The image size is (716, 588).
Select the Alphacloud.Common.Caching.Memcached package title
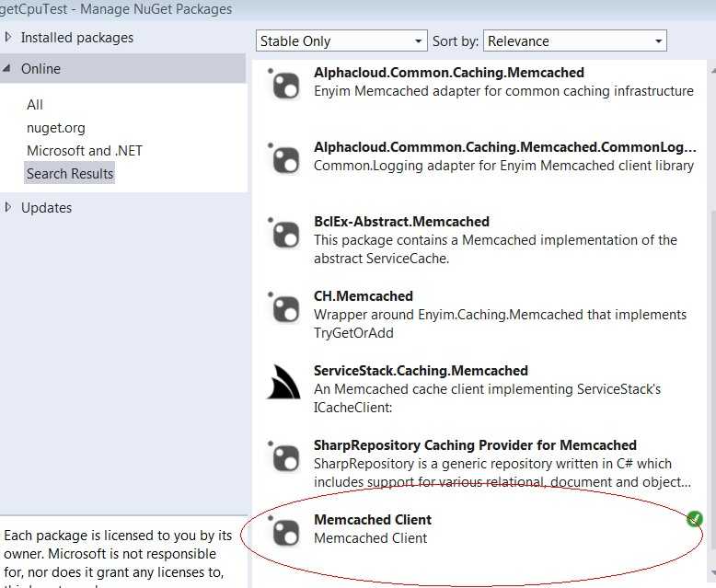[x=449, y=73]
